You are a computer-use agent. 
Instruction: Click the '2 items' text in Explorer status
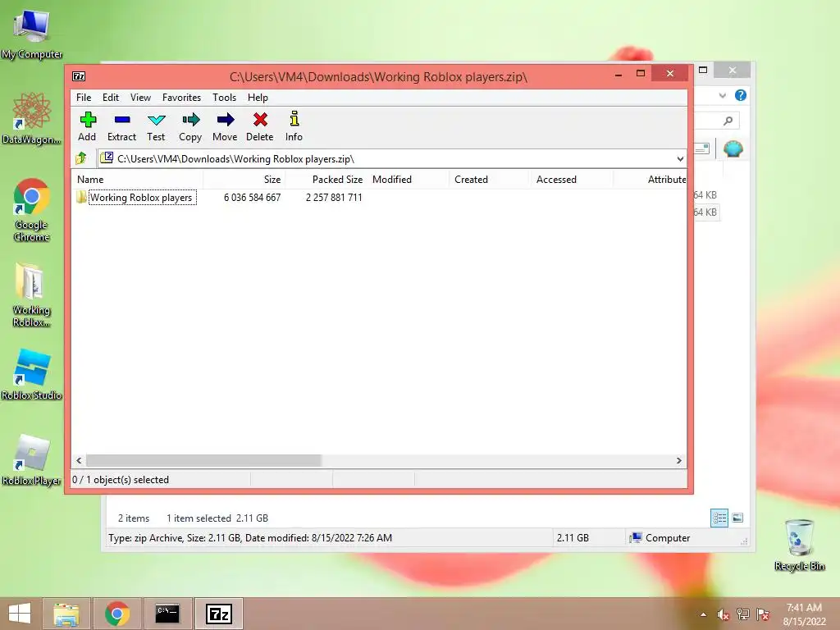coord(134,518)
